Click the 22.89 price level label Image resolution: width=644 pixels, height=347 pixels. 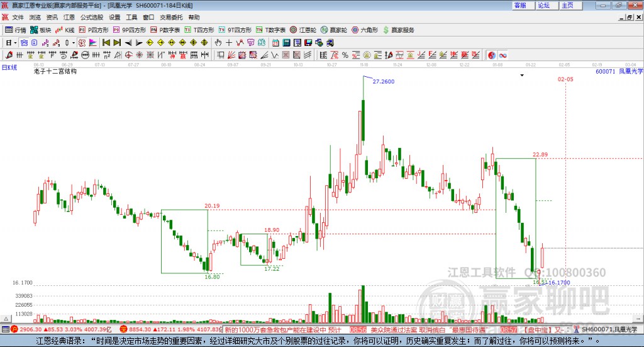pyautogui.click(x=540, y=154)
